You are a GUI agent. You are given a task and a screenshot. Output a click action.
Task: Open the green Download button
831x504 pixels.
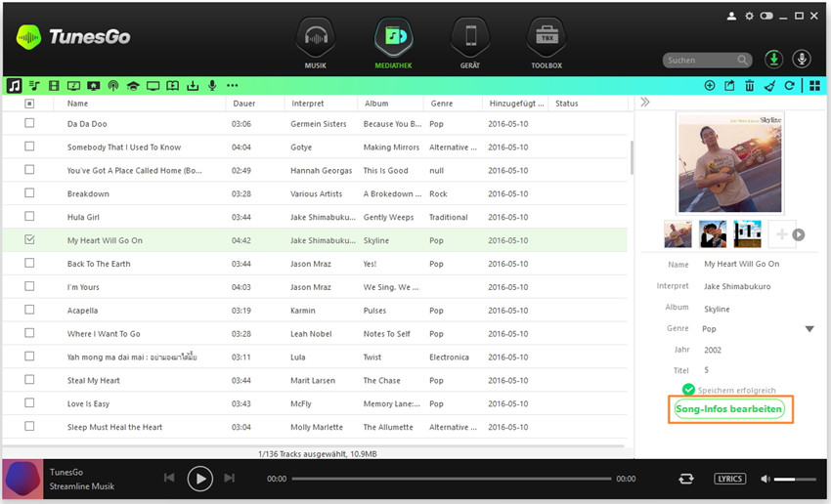[773, 59]
